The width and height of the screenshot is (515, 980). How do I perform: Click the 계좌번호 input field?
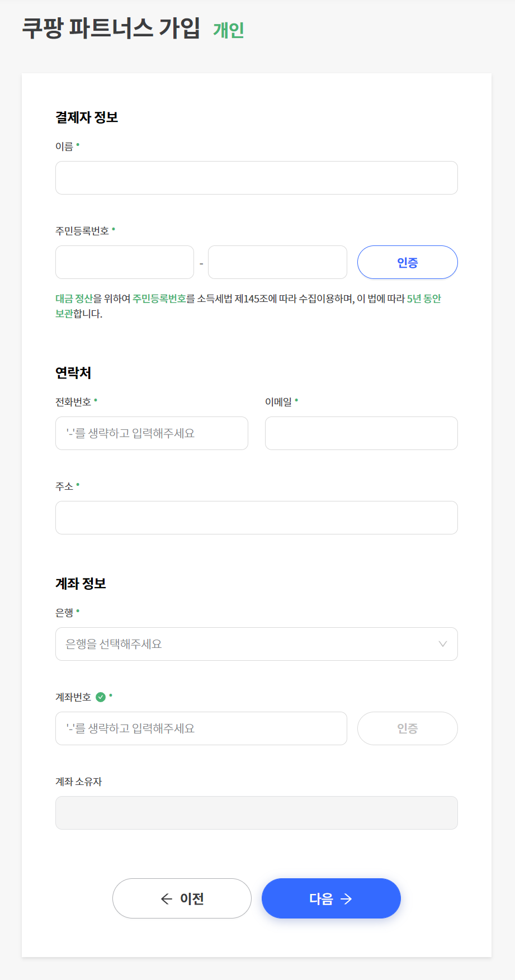point(201,728)
